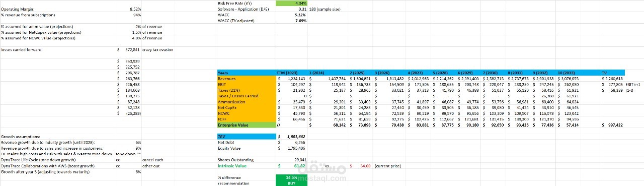Select the 'FCFF' row label
Screen dimensions: 644x186
247,119
